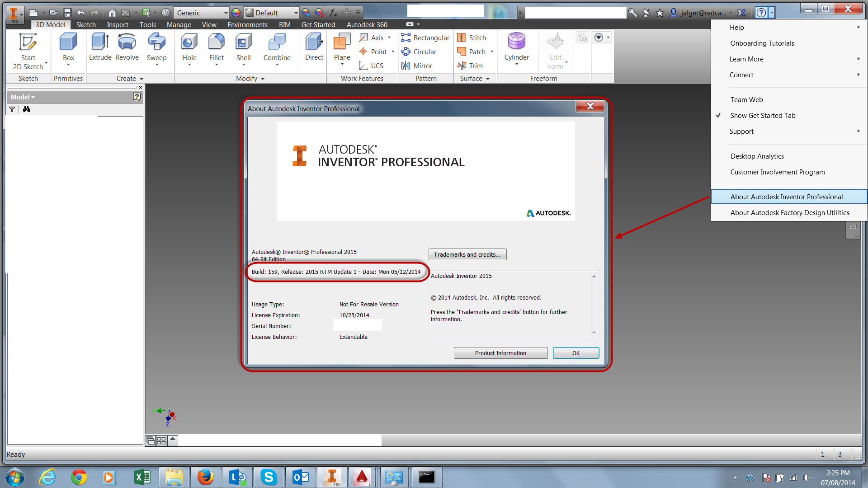Select the Freeform Cylinder tool

coord(517,49)
